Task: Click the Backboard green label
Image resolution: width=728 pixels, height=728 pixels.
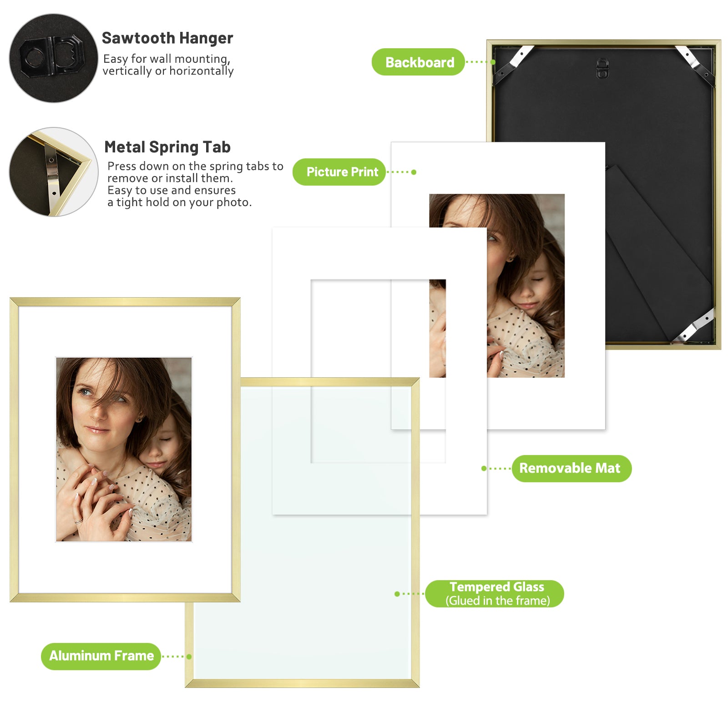Action: click(418, 62)
